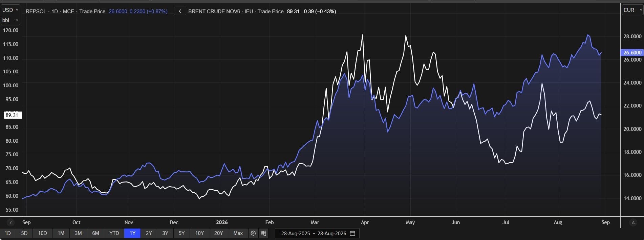The height and width of the screenshot is (240, 644).
Task: Open the data table view icon
Action: click(263, 233)
